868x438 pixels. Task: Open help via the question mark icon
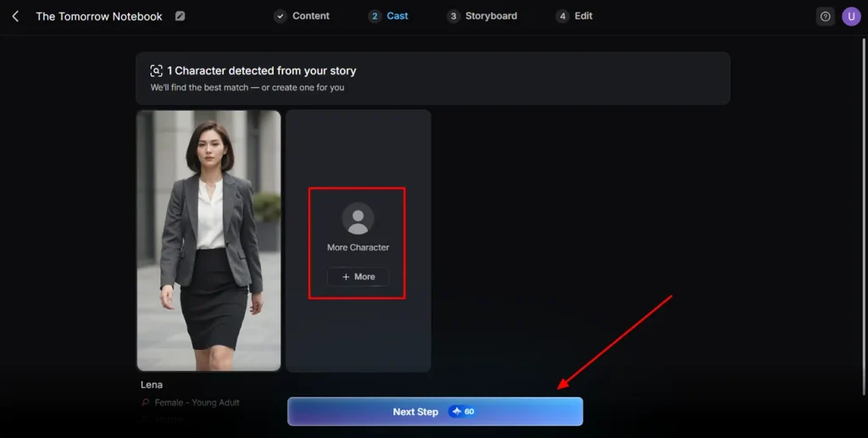[825, 17]
